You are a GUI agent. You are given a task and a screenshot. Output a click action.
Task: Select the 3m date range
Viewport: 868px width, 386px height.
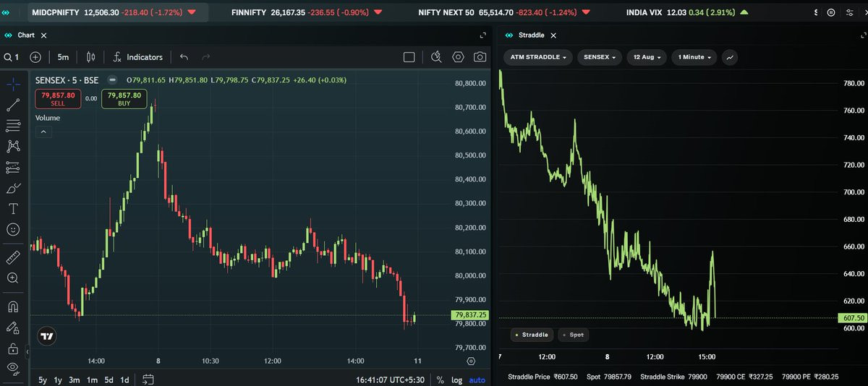click(75, 379)
